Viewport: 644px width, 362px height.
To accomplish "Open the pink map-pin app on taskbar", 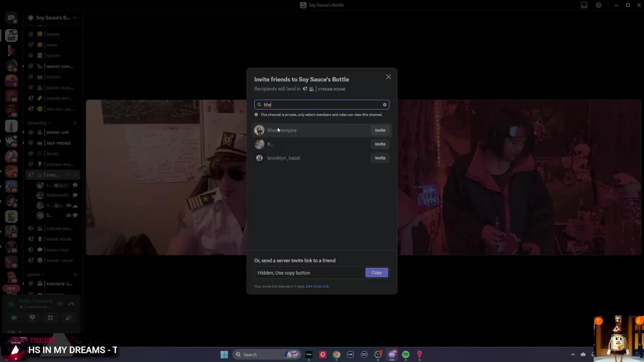I will tap(419, 354).
